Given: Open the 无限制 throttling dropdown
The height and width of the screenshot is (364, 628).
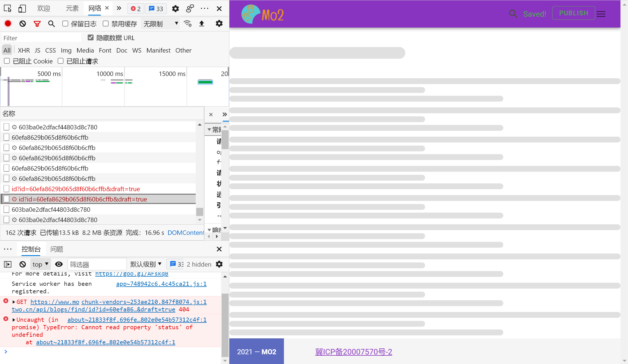Looking at the screenshot, I should pos(160,24).
